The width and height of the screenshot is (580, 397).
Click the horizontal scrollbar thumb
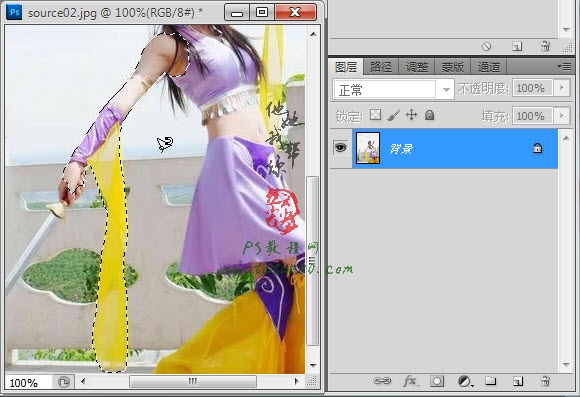(x=193, y=381)
